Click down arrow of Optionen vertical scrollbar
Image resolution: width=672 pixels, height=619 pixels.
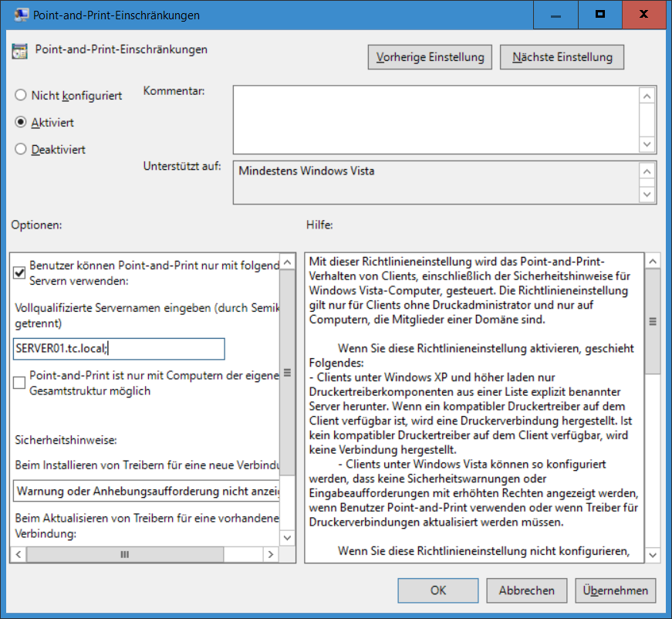coord(287,537)
